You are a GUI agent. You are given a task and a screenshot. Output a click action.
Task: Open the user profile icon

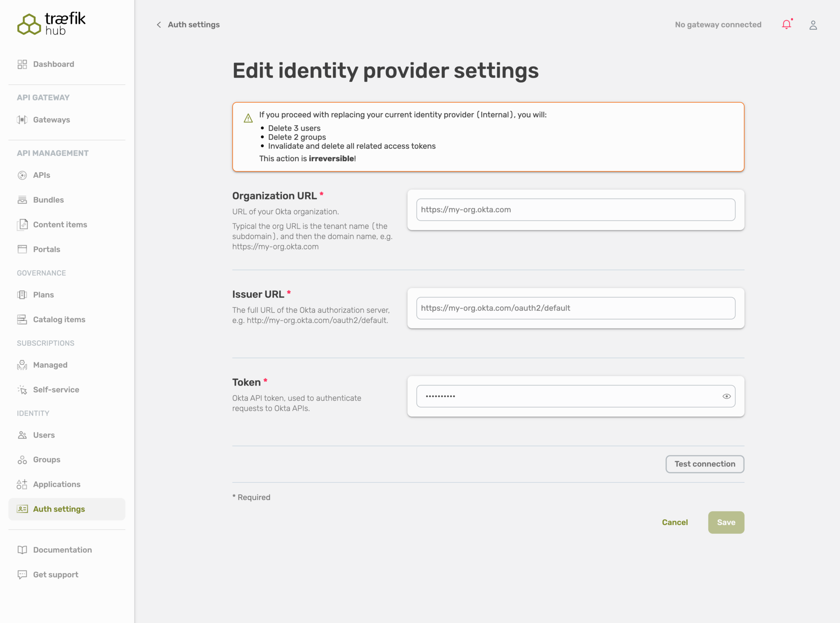click(813, 25)
